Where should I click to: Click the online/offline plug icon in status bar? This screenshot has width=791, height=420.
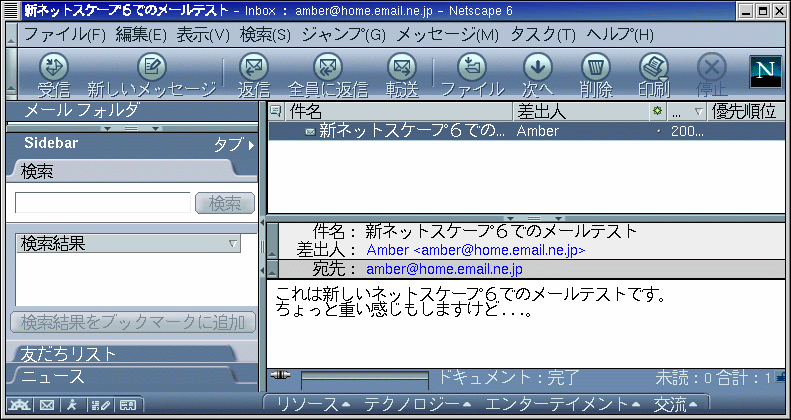pos(281,375)
